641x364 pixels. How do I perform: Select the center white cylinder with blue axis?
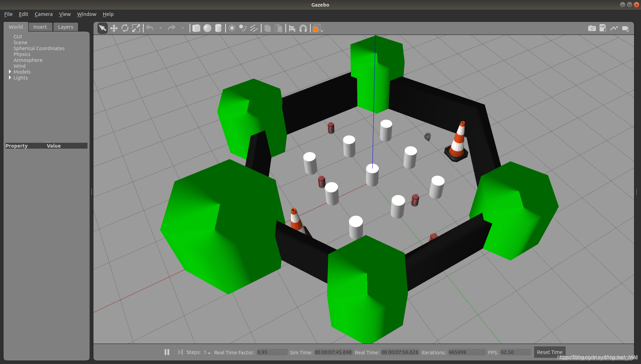tap(372, 175)
